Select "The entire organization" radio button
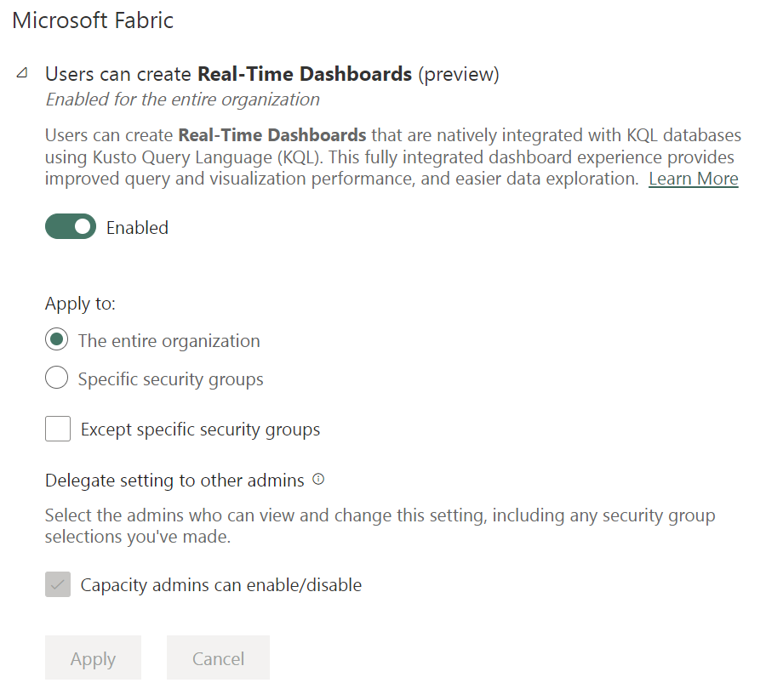Image resolution: width=766 pixels, height=700 pixels. [x=55, y=339]
